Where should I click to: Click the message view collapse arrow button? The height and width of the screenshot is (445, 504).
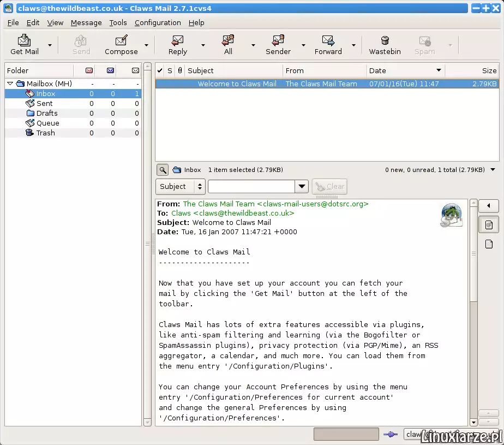pos(489,206)
